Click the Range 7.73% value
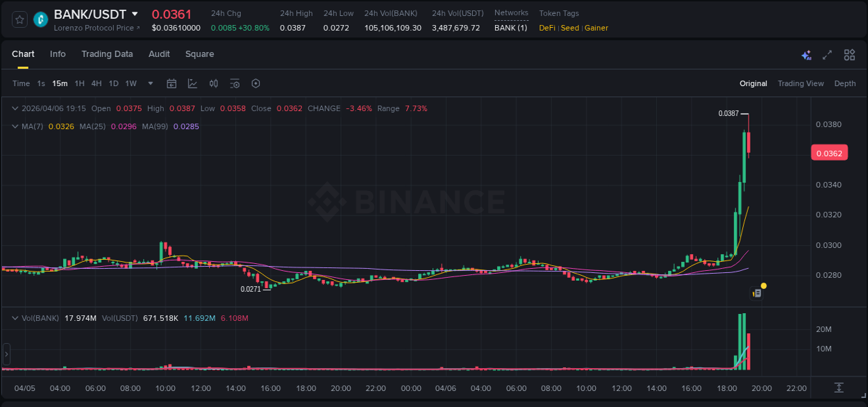This screenshot has width=868, height=407. tap(416, 108)
